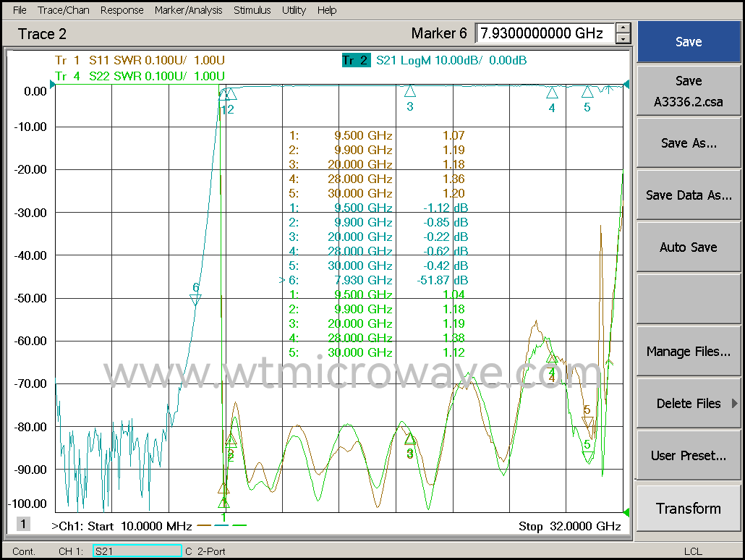Screen dimensions: 745x560
Task: Open Manage Files
Action: pos(688,351)
